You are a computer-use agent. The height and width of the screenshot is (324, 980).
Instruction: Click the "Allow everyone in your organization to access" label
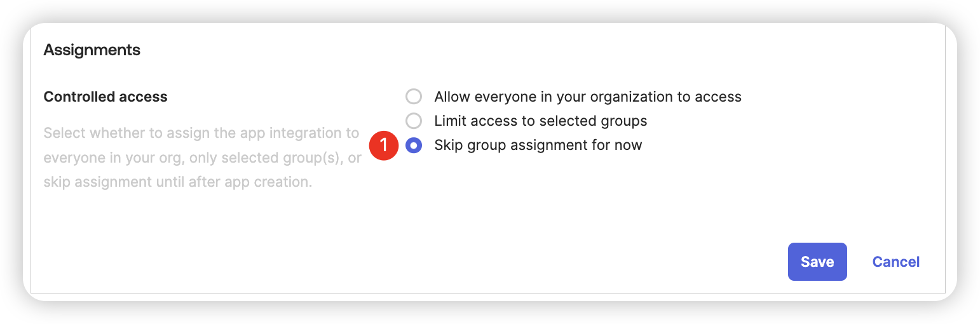588,97
